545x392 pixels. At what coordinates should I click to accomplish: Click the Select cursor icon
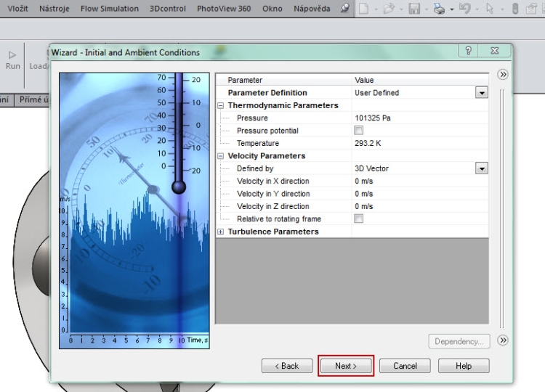(490, 8)
